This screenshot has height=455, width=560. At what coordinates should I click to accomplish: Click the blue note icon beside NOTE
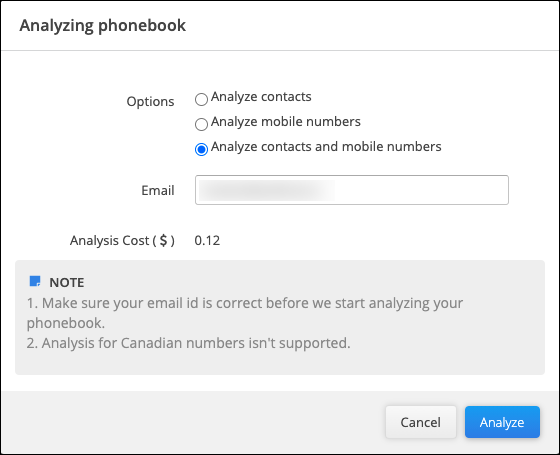[35, 281]
